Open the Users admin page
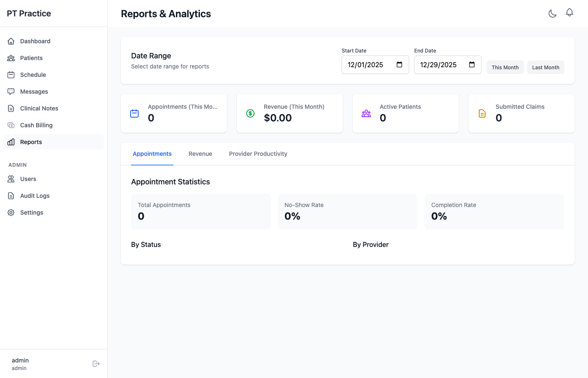Screen dimensions: 588x378 (28, 178)
